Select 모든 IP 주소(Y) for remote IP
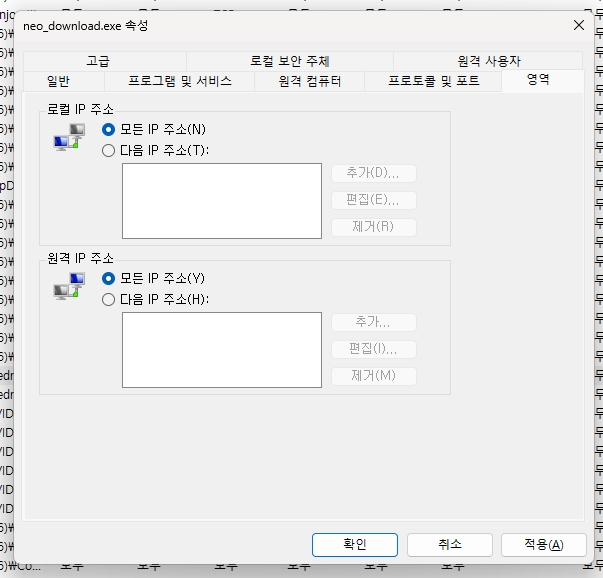The width and height of the screenshot is (603, 578). point(109,278)
